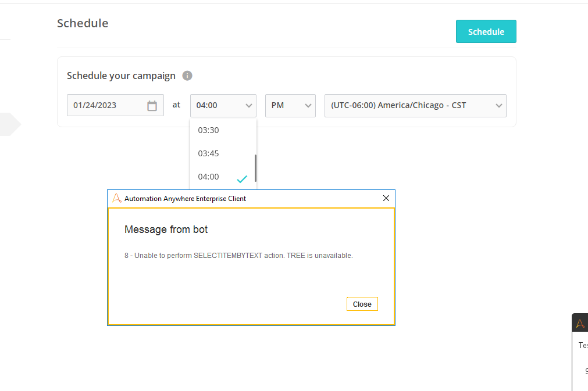588x391 pixels.
Task: Open the PM period dropdown
Action: click(290, 106)
